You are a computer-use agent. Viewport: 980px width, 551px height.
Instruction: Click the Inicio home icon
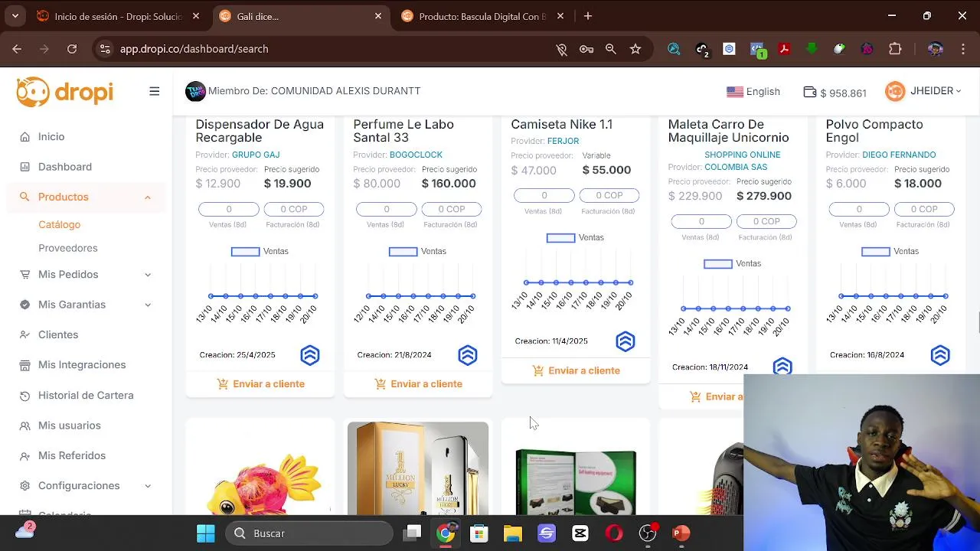[25, 136]
